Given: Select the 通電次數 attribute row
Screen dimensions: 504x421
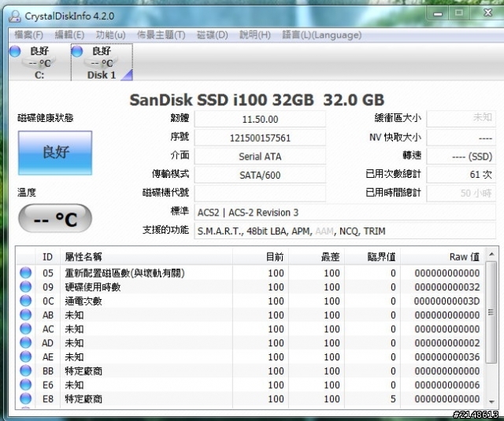Looking at the screenshot, I should point(250,301).
